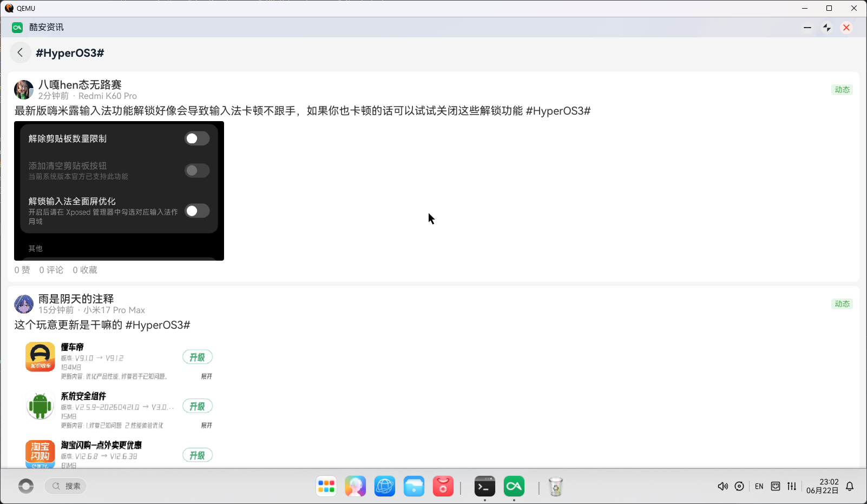Click device text 小米17 Pro Max
Screen dimensions: 867x504
click(x=114, y=310)
